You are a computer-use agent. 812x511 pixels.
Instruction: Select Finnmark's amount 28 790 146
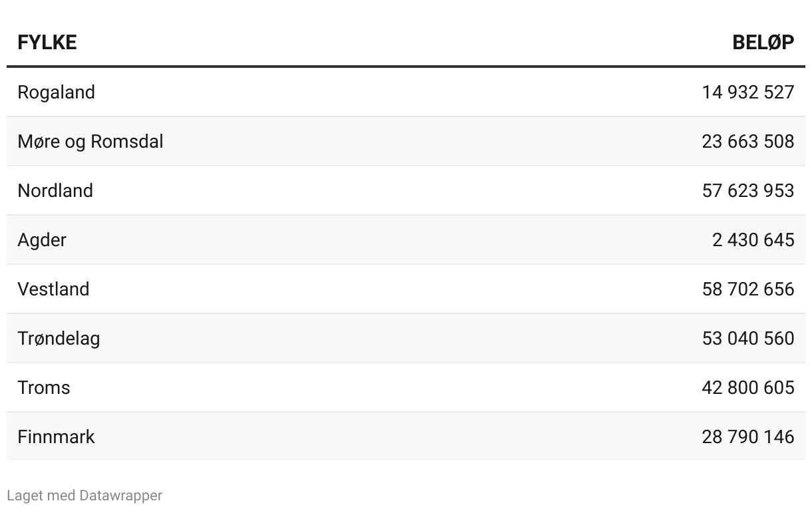pyautogui.click(x=747, y=436)
